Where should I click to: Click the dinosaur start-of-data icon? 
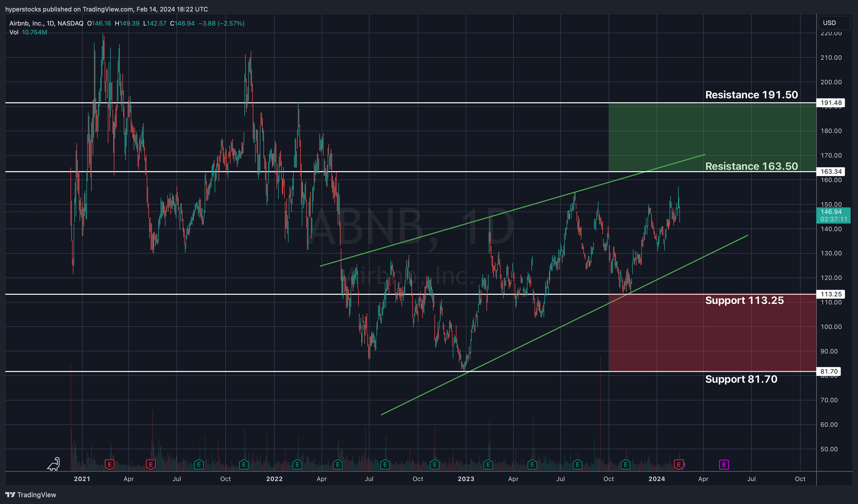tap(54, 464)
